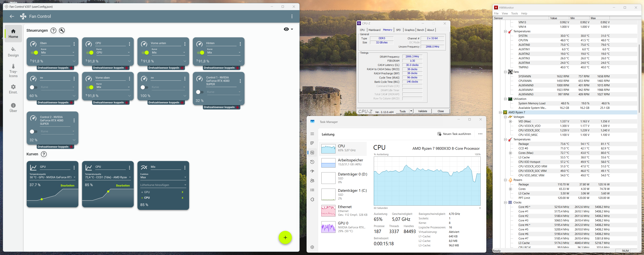The height and width of the screenshot is (255, 644).
Task: Click the wrench icon next to Steuerungen
Action: (62, 30)
